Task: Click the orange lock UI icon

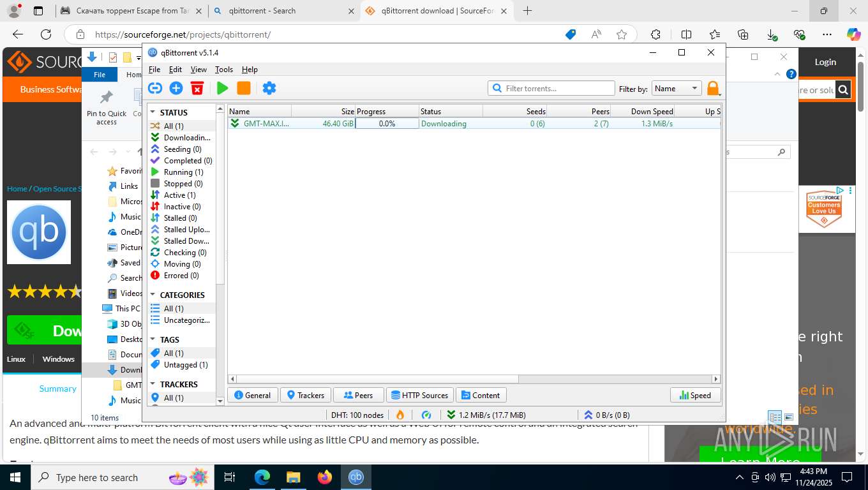Action: click(713, 88)
